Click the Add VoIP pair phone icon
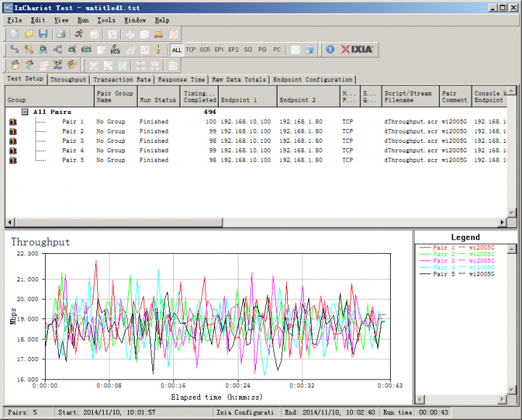This screenshot has height=420, width=522. point(28,49)
